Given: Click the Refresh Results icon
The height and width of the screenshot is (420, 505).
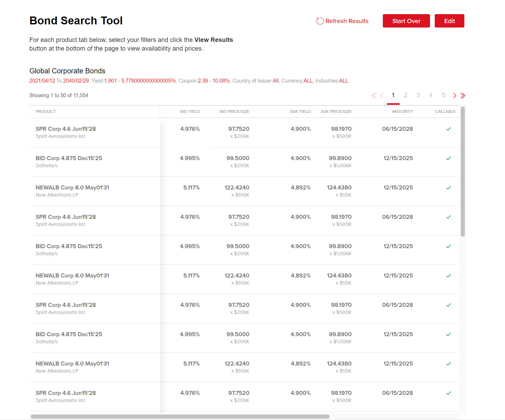Looking at the screenshot, I should pos(319,21).
